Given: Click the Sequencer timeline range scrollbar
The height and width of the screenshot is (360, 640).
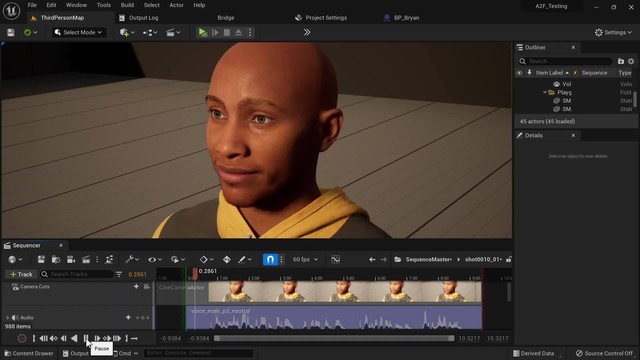Looking at the screenshot, I should click(334, 338).
